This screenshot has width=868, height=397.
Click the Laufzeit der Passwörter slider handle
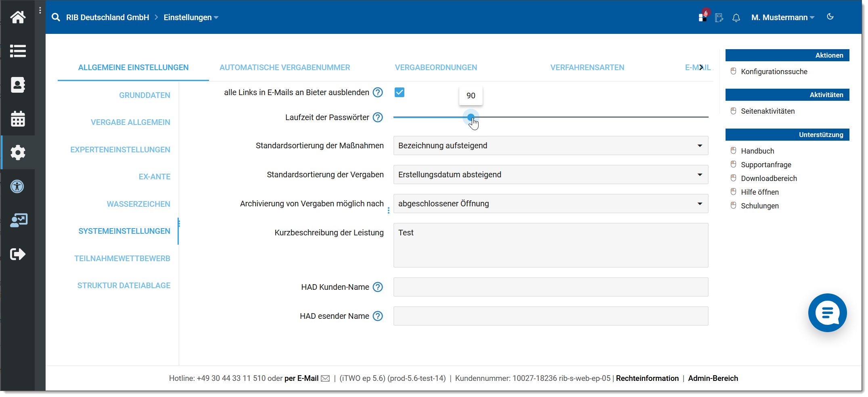click(471, 117)
